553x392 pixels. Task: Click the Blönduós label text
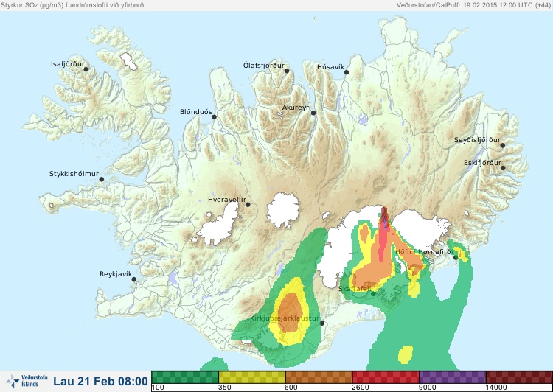pyautogui.click(x=196, y=112)
